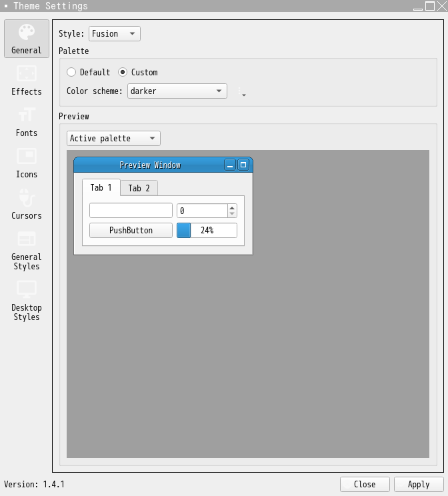Switch to Tab 2 in preview
This screenshot has width=448, height=496.
point(139,188)
